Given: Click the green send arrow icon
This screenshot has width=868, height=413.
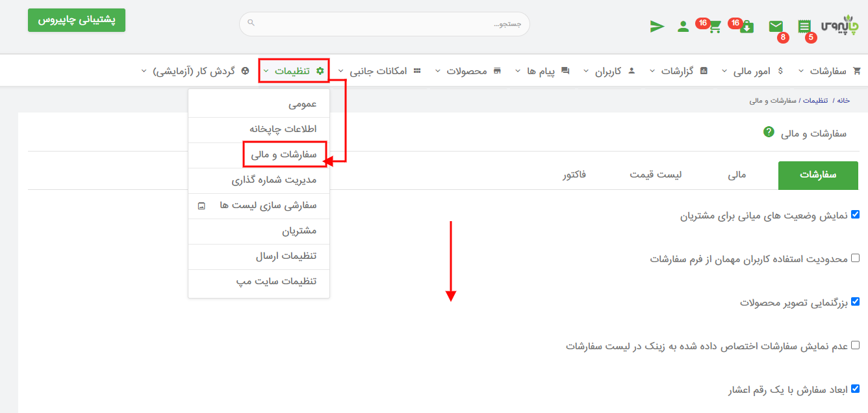Looking at the screenshot, I should point(657,27).
